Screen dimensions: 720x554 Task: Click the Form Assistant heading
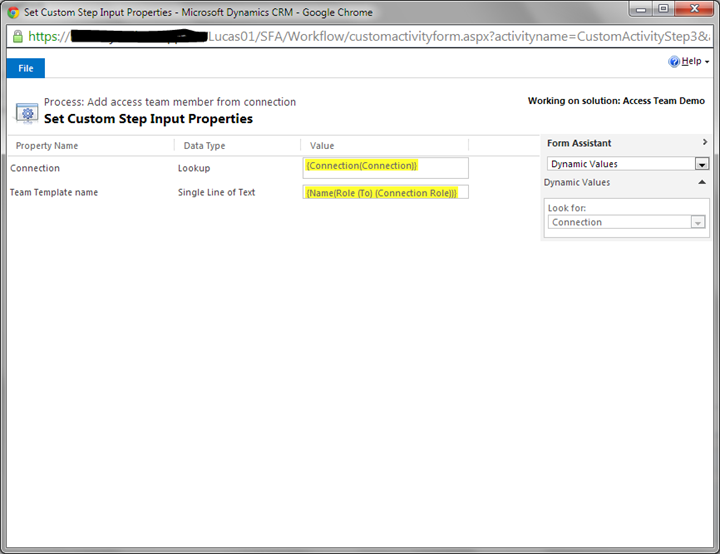(579, 143)
